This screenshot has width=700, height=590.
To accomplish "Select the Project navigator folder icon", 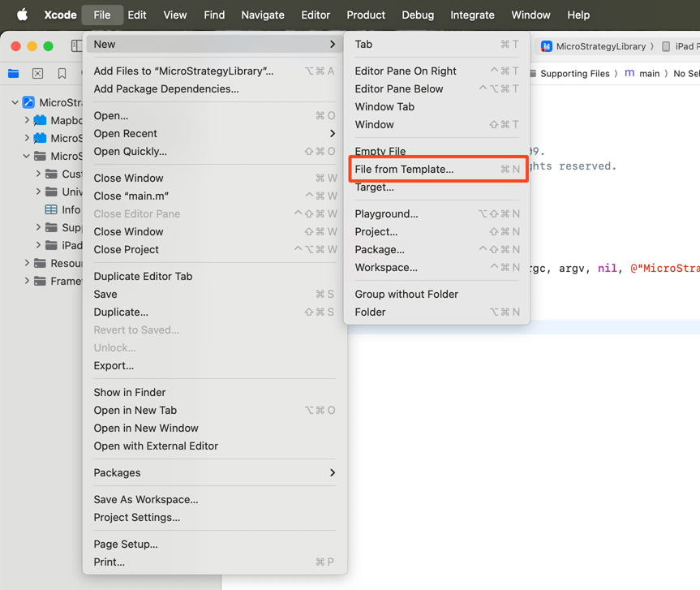I will (14, 73).
